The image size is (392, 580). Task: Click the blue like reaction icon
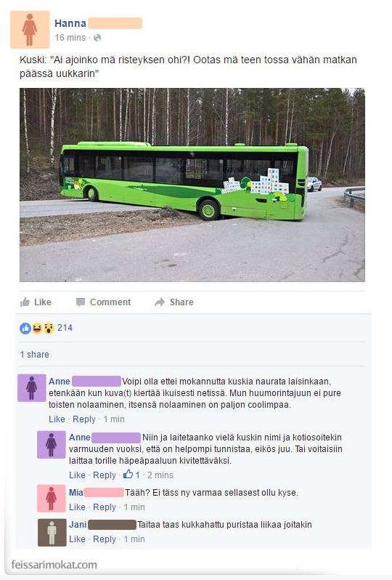[x=25, y=328]
